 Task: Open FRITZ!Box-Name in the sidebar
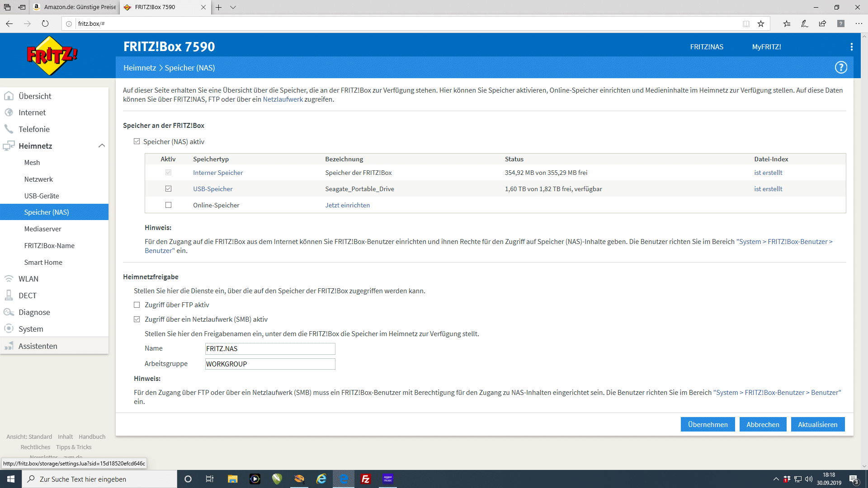[x=49, y=246]
